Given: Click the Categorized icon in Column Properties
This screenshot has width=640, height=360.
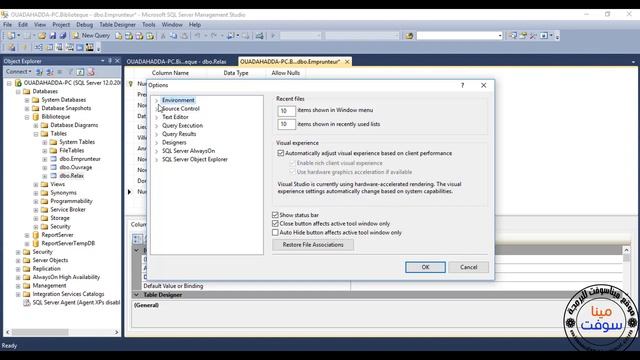Looking at the screenshot, I should (x=138, y=239).
